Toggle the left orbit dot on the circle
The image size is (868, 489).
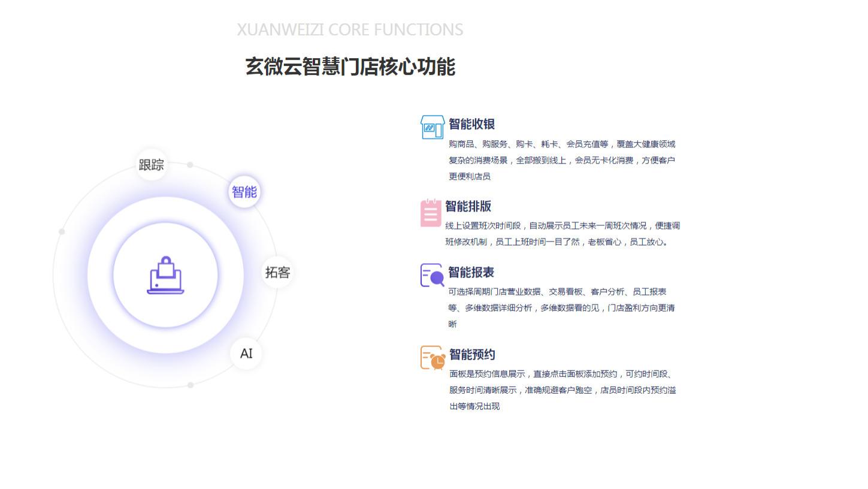62,231
